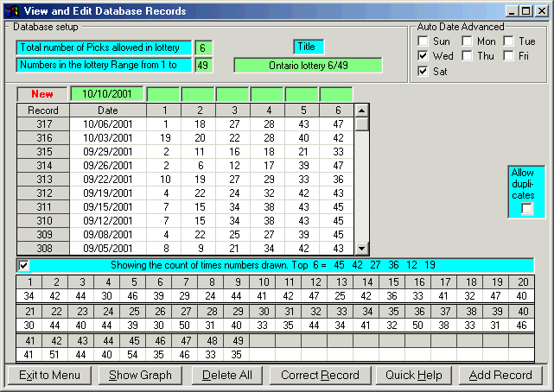The height and width of the screenshot is (392, 554).
Task: Click the Add Record button
Action: 500,375
